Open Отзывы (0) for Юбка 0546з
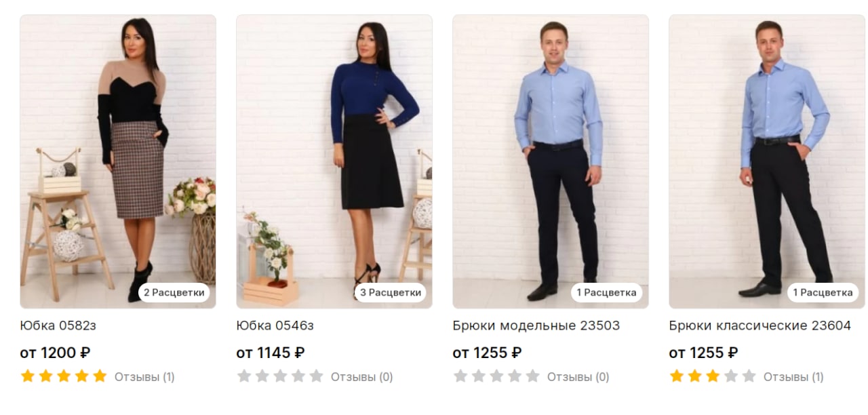Viewport: 868px width, 415px height. click(x=361, y=376)
